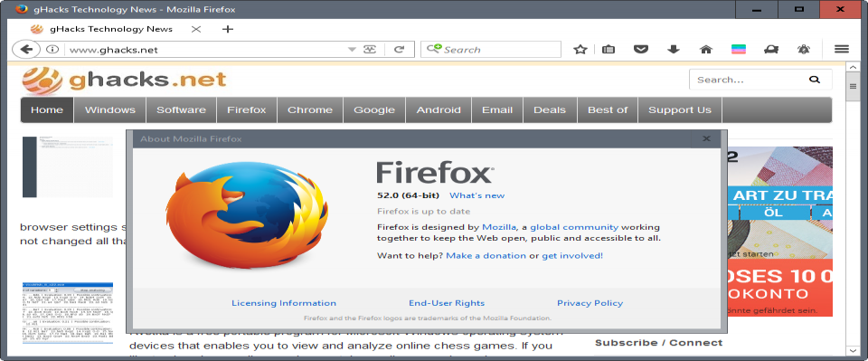Open the chess analysis article thumbnail
868x361 pixels.
pyautogui.click(x=68, y=312)
